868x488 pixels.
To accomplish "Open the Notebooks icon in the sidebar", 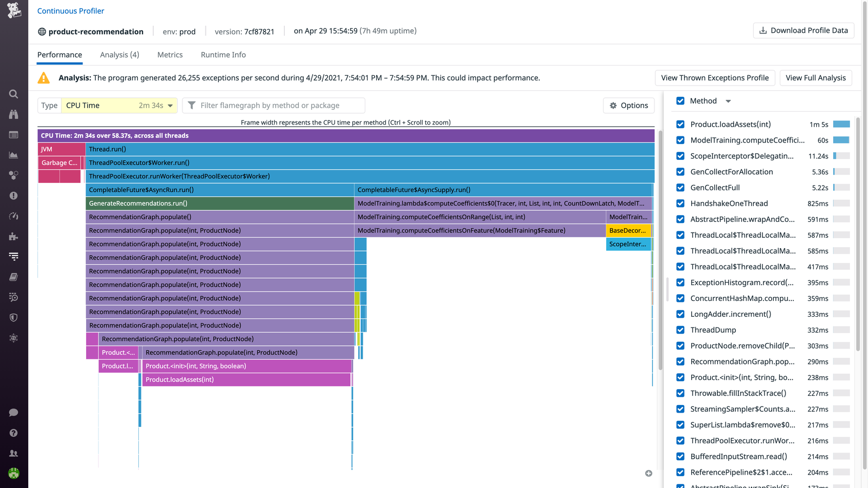I will pyautogui.click(x=13, y=277).
